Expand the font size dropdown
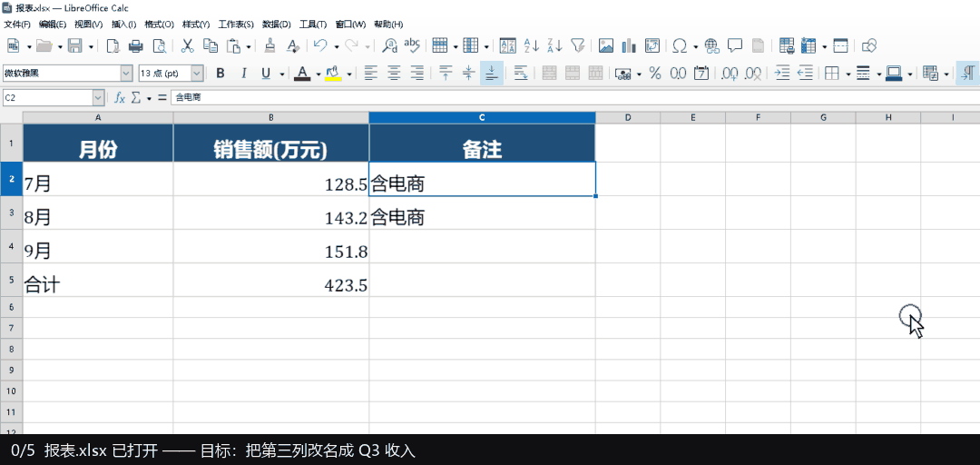Image resolution: width=980 pixels, height=465 pixels. pos(197,74)
